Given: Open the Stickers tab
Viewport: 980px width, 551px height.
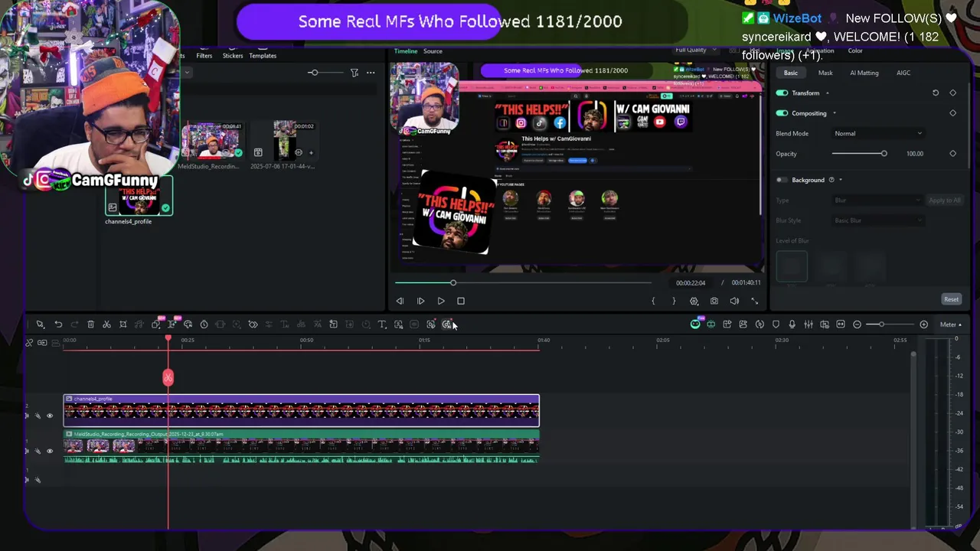Looking at the screenshot, I should click(x=233, y=55).
